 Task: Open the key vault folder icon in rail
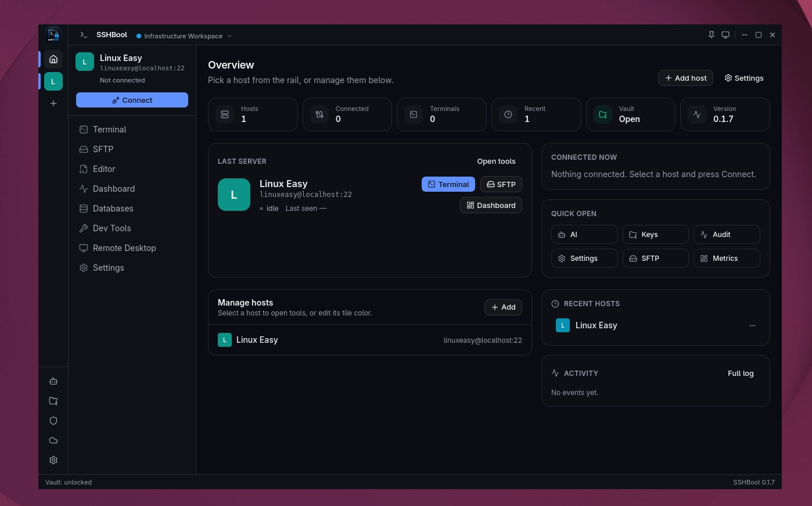tap(53, 401)
